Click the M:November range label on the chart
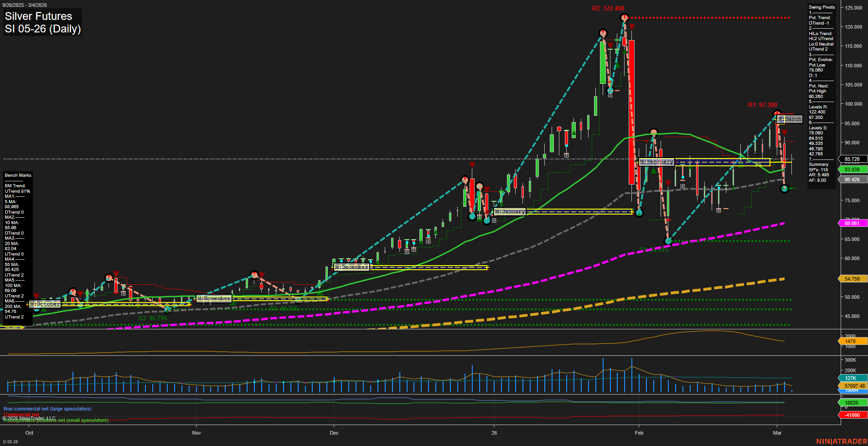Screen dimensions: 868x446 coord(214,298)
